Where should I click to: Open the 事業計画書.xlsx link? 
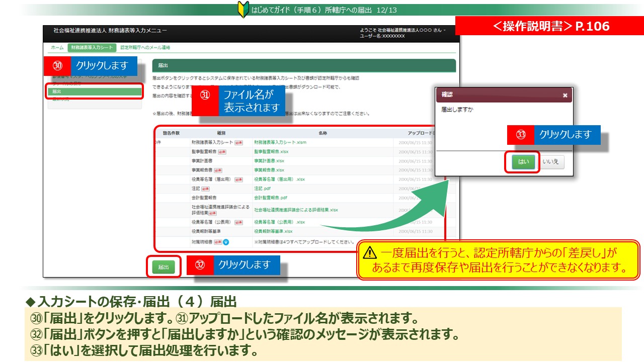tap(269, 161)
